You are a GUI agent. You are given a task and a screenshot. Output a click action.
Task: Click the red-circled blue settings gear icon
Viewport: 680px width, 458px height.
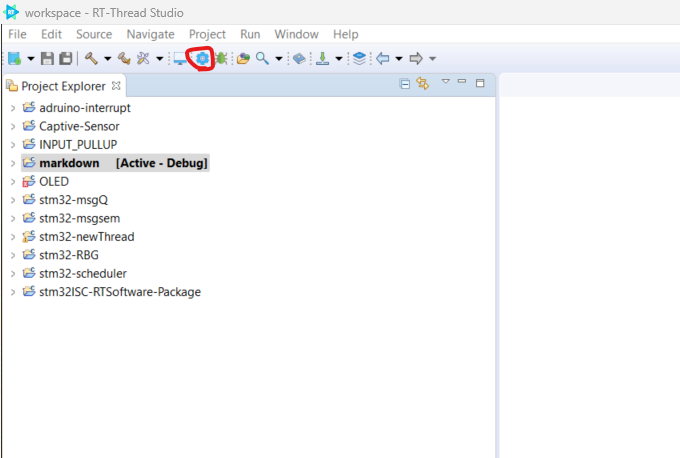point(201,59)
